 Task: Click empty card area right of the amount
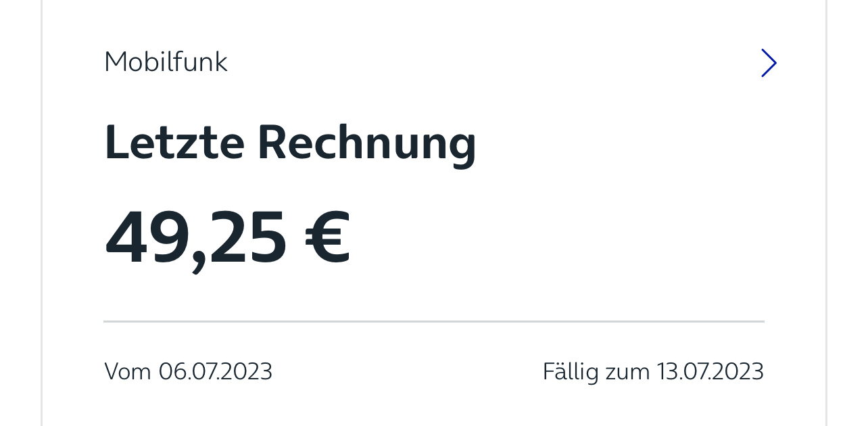(x=554, y=238)
